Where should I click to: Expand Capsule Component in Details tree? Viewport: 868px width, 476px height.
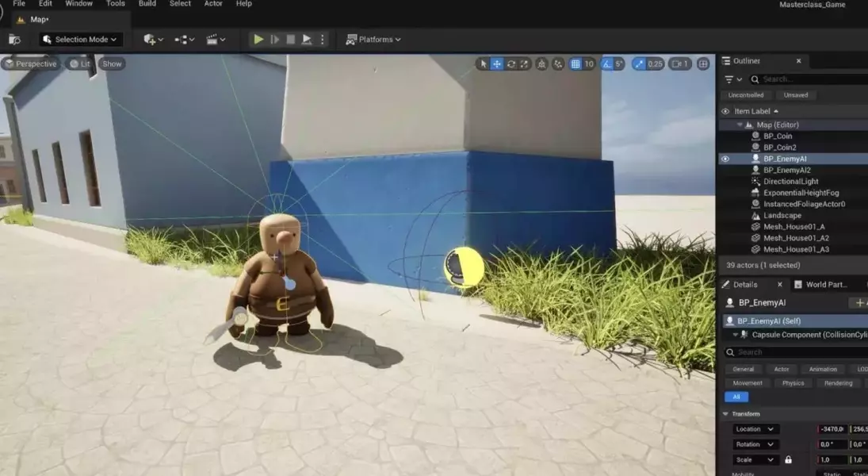[735, 335]
